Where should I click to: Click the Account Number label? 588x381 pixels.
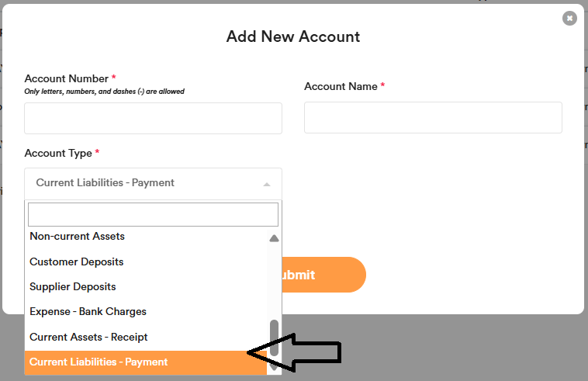66,78
